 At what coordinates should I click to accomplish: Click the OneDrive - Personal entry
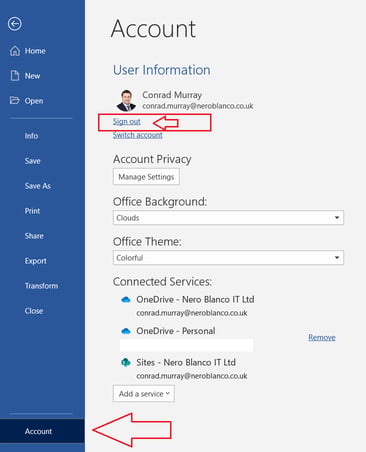(176, 331)
